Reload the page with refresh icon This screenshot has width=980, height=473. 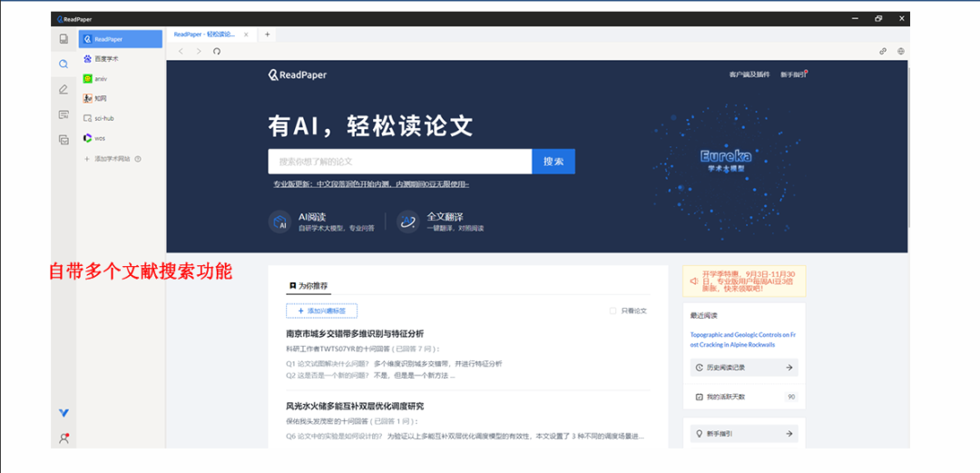217,52
